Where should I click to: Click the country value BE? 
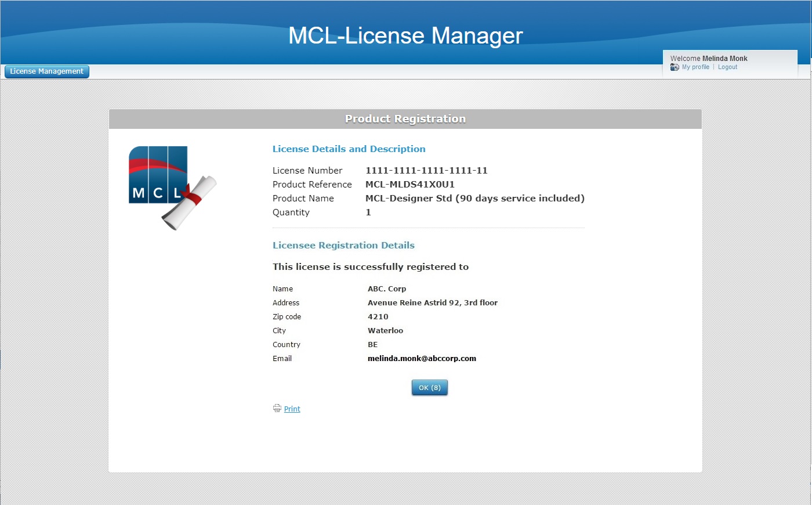click(x=372, y=345)
